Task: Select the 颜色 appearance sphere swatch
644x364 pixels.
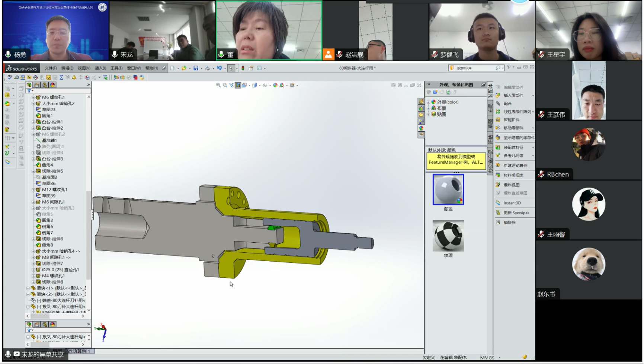Action: tap(448, 189)
